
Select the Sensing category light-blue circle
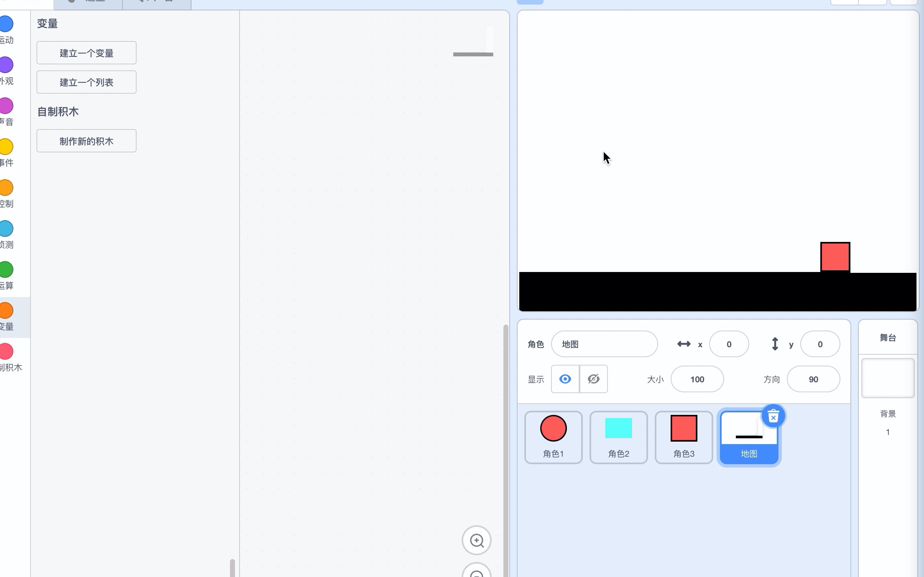(x=6, y=229)
